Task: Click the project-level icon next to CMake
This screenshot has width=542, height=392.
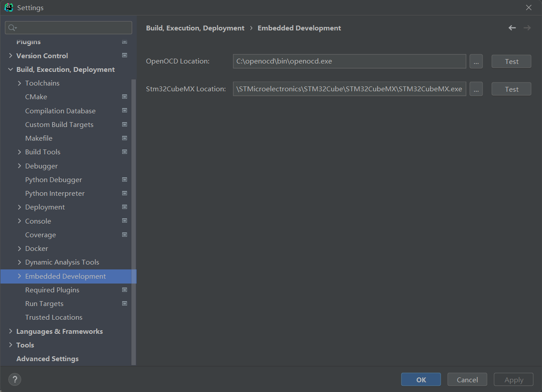Action: (x=124, y=97)
